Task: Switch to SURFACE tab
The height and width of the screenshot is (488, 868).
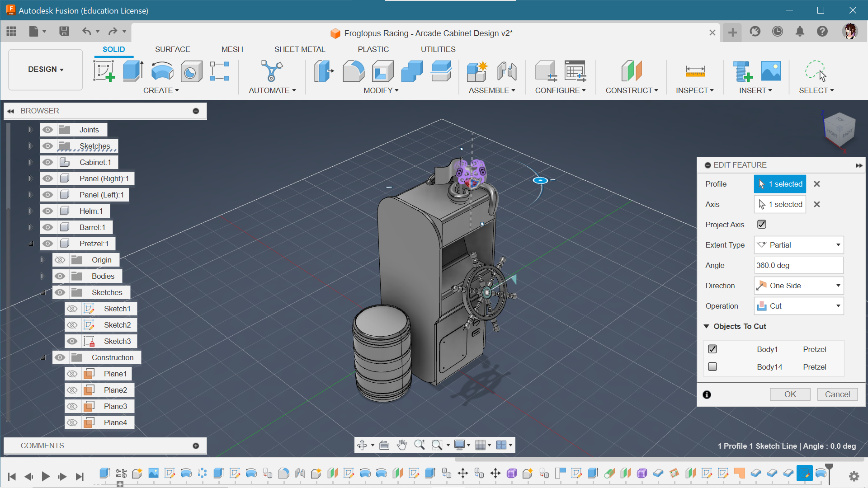Action: click(173, 49)
